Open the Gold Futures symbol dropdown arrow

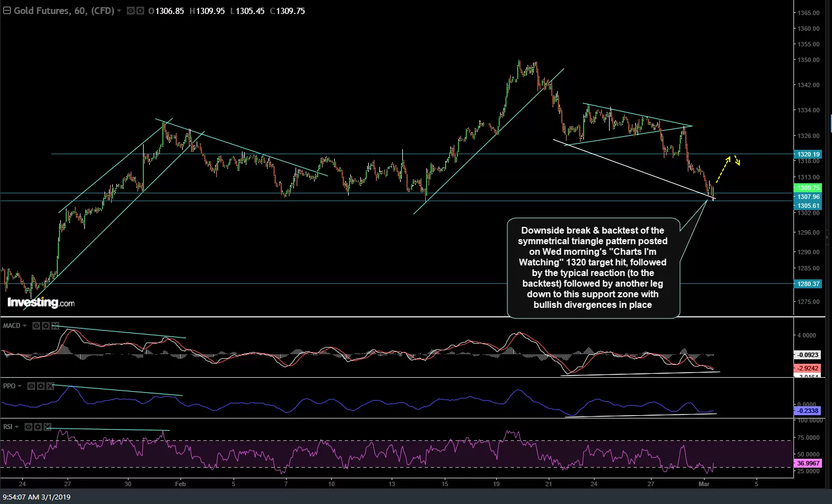pyautogui.click(x=119, y=11)
